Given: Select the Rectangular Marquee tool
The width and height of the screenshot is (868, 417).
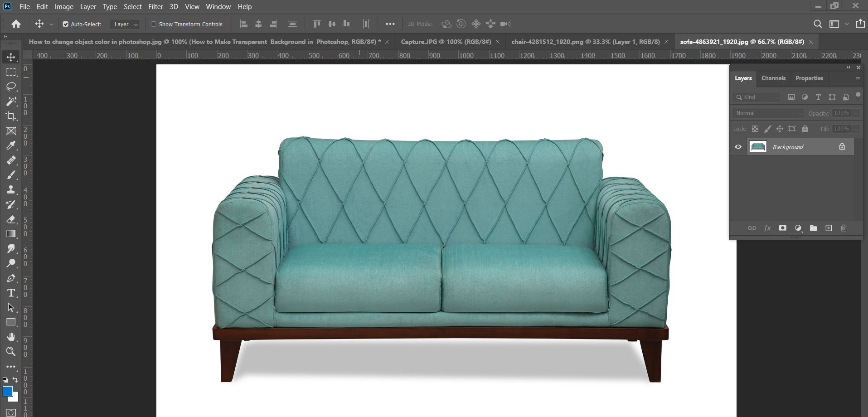Looking at the screenshot, I should (x=11, y=72).
